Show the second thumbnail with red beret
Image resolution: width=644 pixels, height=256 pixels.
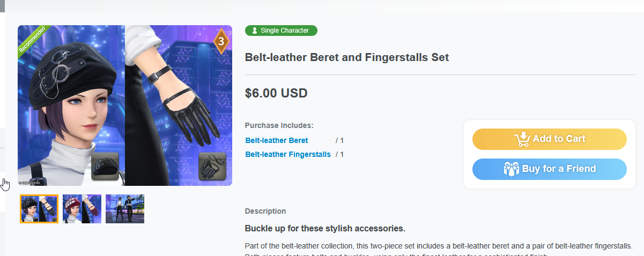coord(82,209)
